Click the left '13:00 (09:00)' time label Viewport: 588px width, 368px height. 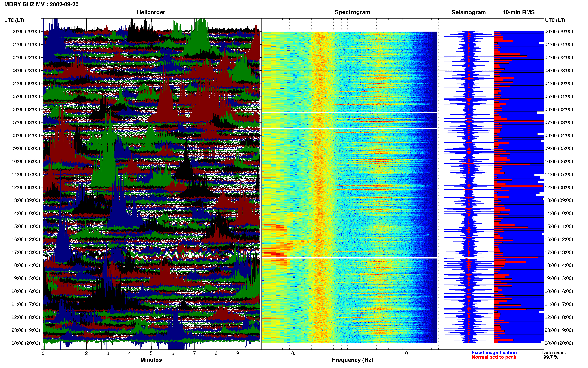click(26, 200)
